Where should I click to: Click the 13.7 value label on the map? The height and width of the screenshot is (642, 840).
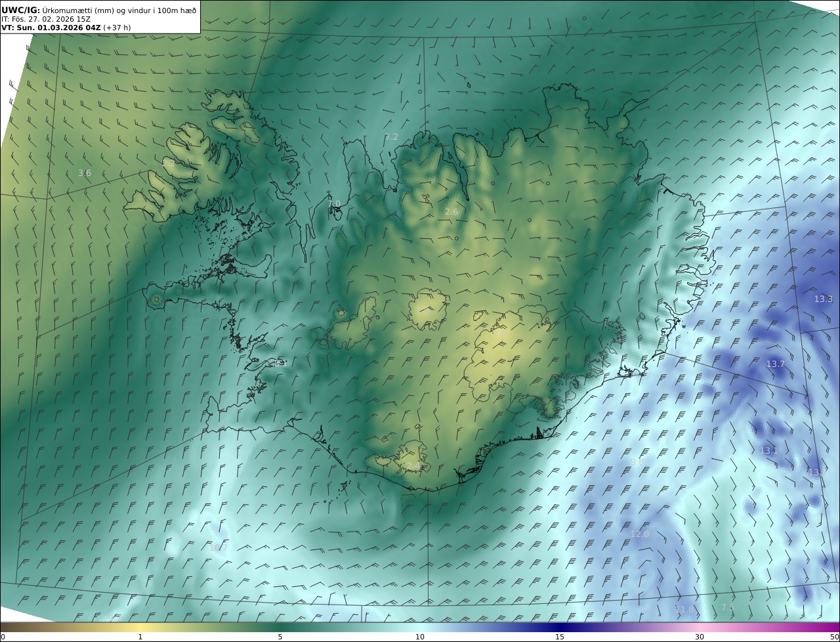[776, 364]
